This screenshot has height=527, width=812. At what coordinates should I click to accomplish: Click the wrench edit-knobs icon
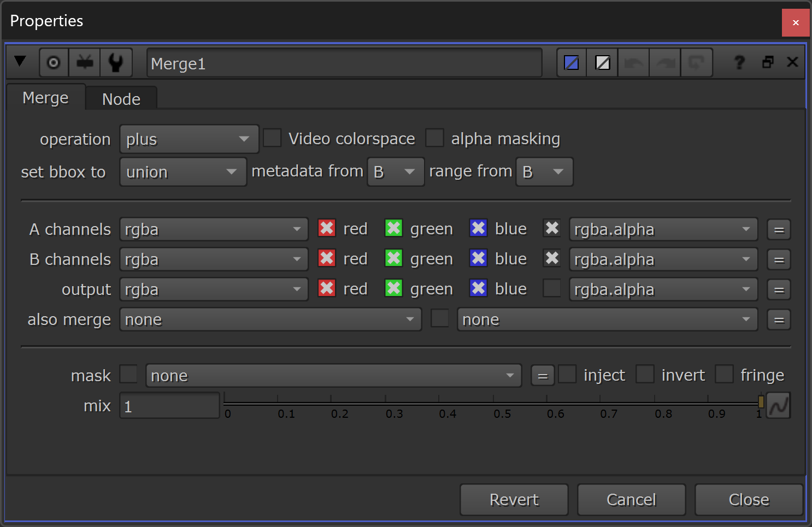pos(116,63)
